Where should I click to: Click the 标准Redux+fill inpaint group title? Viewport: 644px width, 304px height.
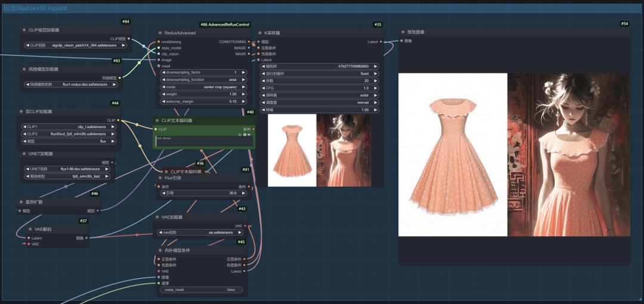click(35, 8)
